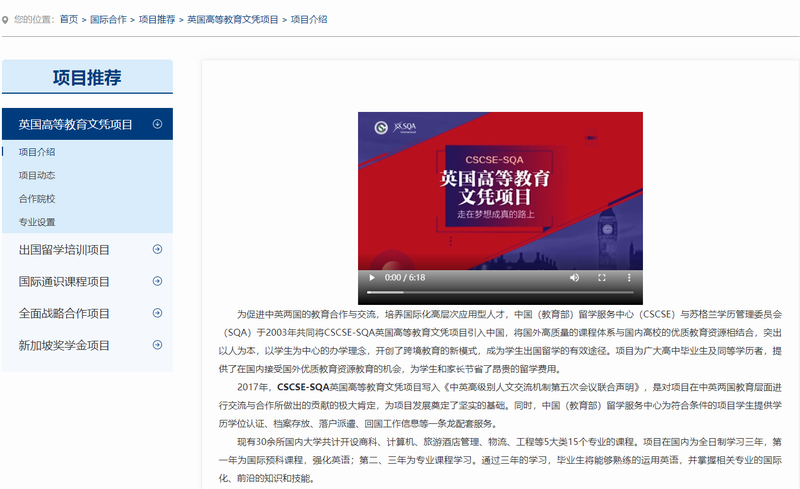The image size is (800, 489).
Task: Go to 合作院校 sidebar item
Action: coord(37,198)
